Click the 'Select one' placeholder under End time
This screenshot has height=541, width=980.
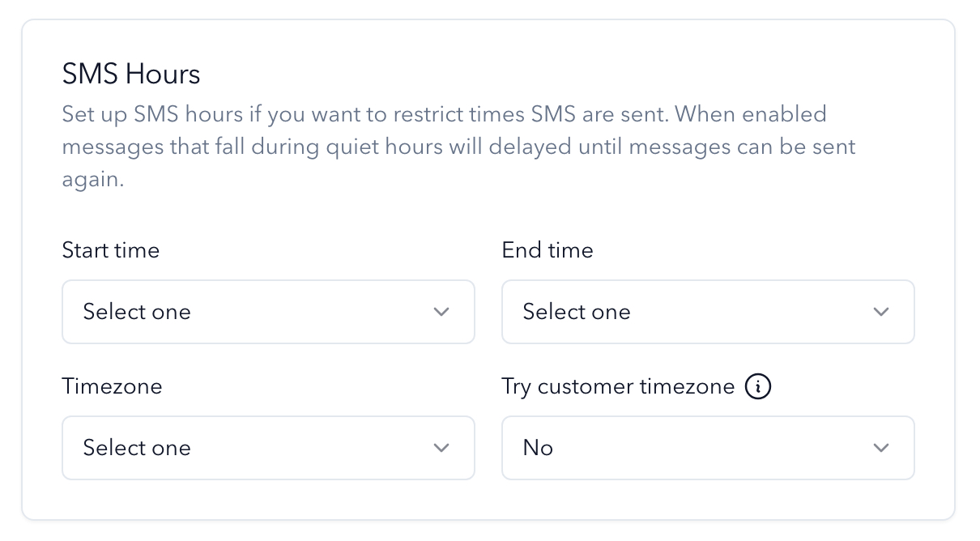click(577, 312)
